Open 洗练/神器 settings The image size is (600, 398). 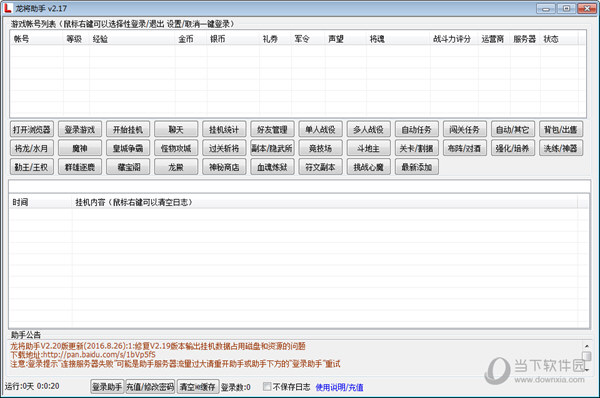pyautogui.click(x=561, y=148)
